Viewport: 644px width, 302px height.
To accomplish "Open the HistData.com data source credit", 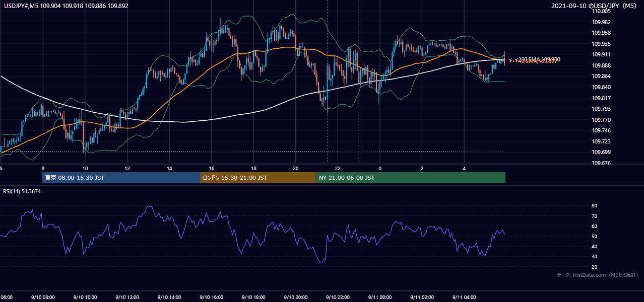I will pyautogui.click(x=598, y=275).
